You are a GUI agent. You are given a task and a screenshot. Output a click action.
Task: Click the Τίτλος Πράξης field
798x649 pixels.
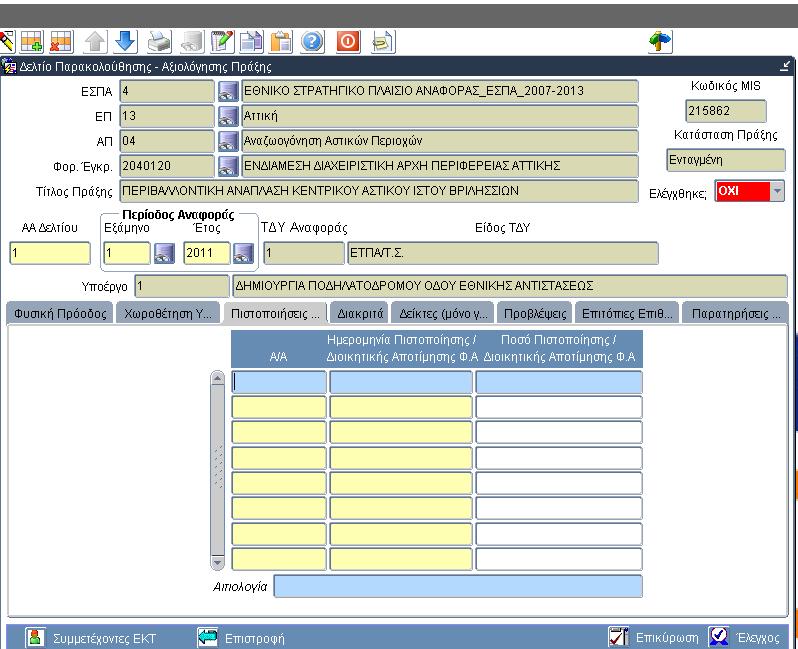(x=379, y=191)
